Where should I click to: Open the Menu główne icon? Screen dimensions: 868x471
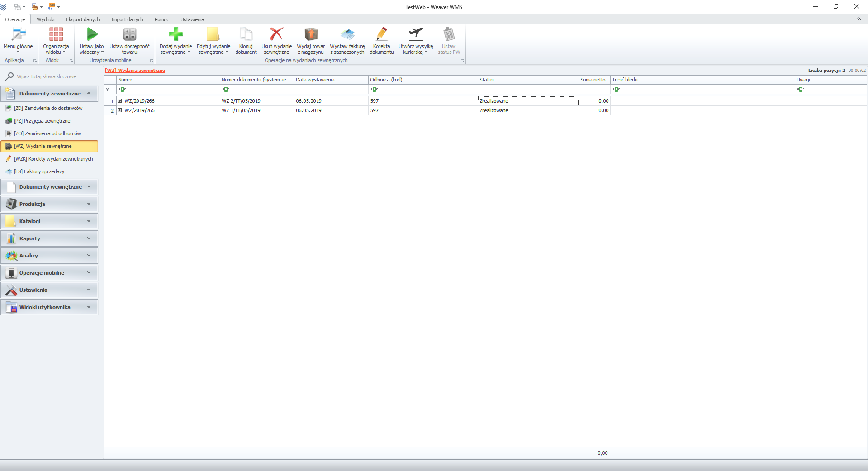point(18,34)
